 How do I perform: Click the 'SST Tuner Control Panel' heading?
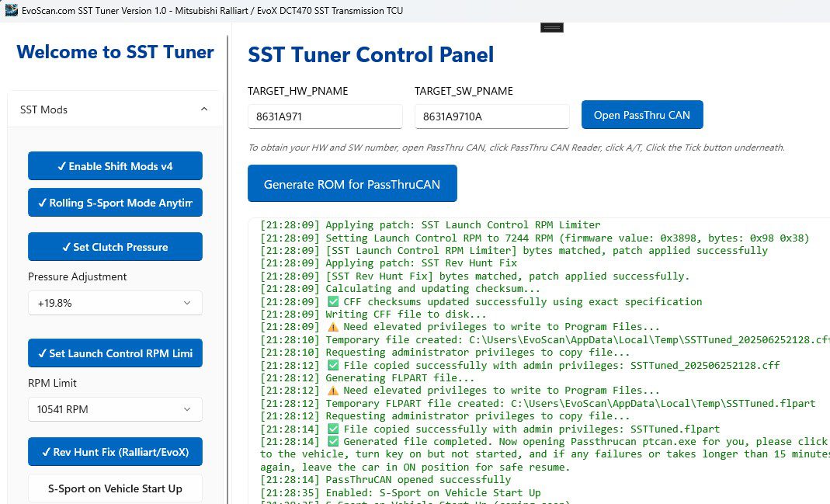(x=370, y=54)
